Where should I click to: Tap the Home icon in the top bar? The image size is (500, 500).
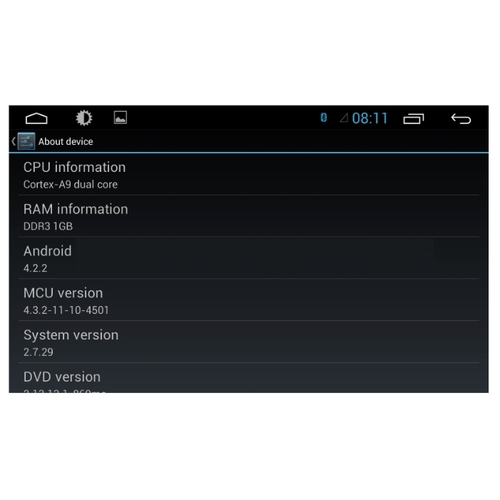coord(36,118)
